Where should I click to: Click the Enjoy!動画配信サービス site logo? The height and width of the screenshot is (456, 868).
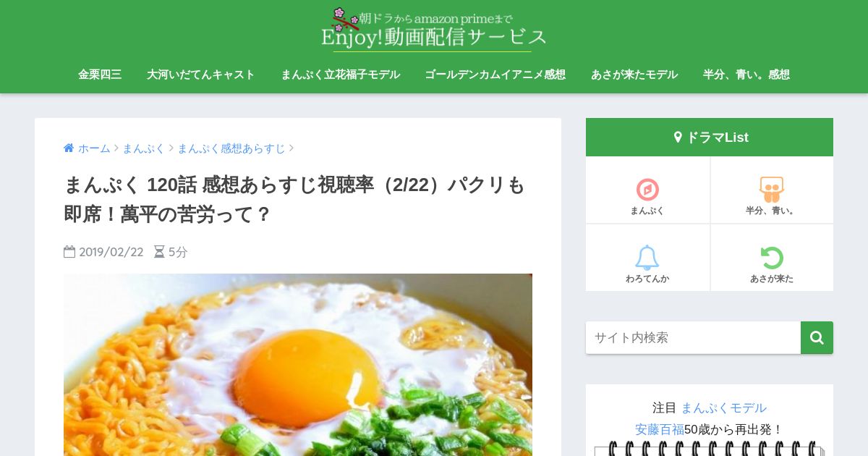pos(433,29)
